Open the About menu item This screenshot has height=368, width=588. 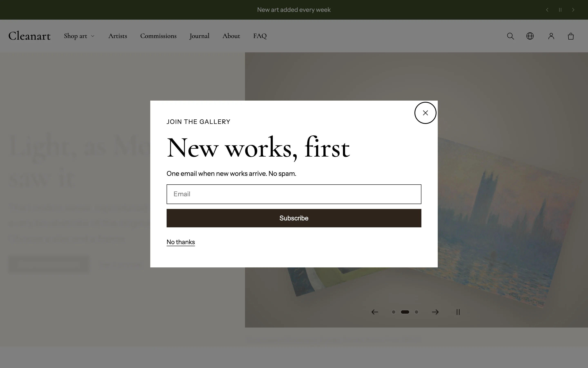231,36
